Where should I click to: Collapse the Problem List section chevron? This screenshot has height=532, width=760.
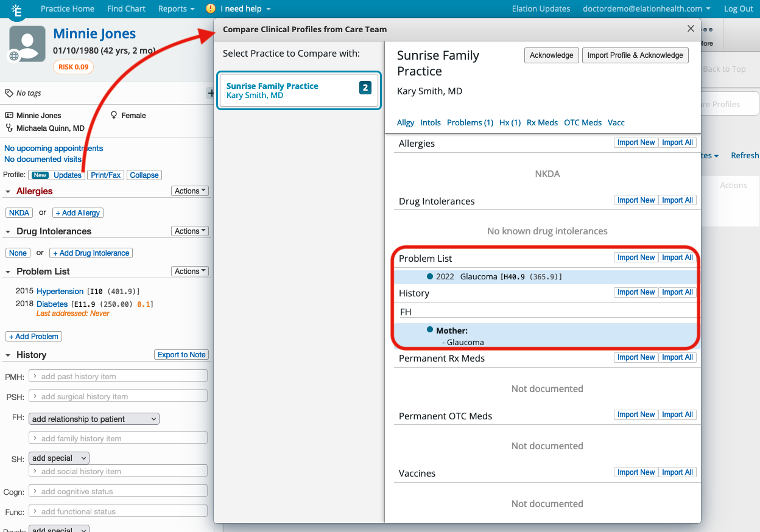6,271
